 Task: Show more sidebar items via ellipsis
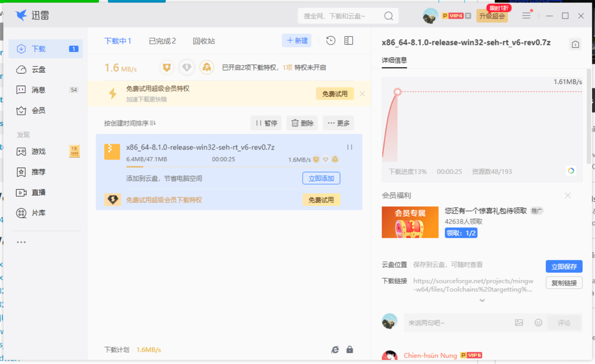(x=21, y=242)
